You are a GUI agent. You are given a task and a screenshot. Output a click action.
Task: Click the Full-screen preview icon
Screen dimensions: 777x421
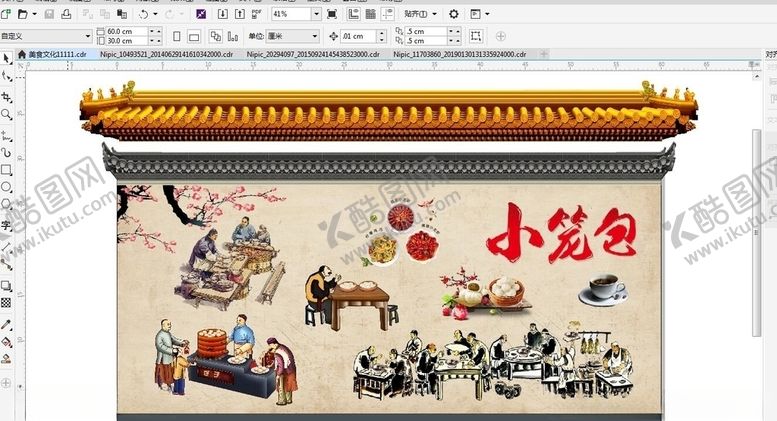(333, 14)
